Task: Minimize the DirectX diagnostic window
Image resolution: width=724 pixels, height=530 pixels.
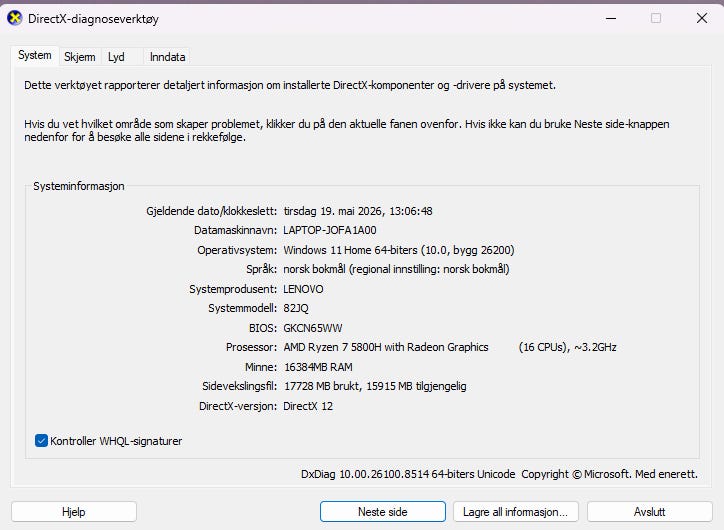Action: click(611, 18)
